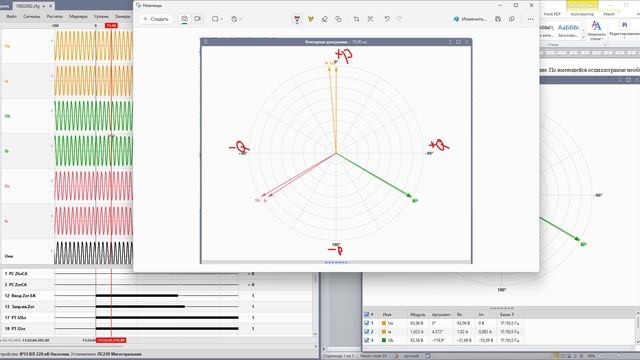Select the Uc signal label in oscillogram

tap(7, 186)
